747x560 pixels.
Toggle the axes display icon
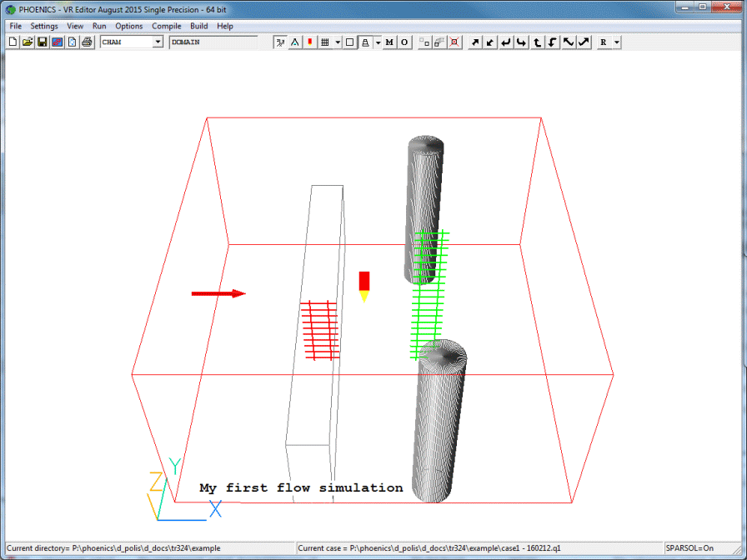(280, 42)
